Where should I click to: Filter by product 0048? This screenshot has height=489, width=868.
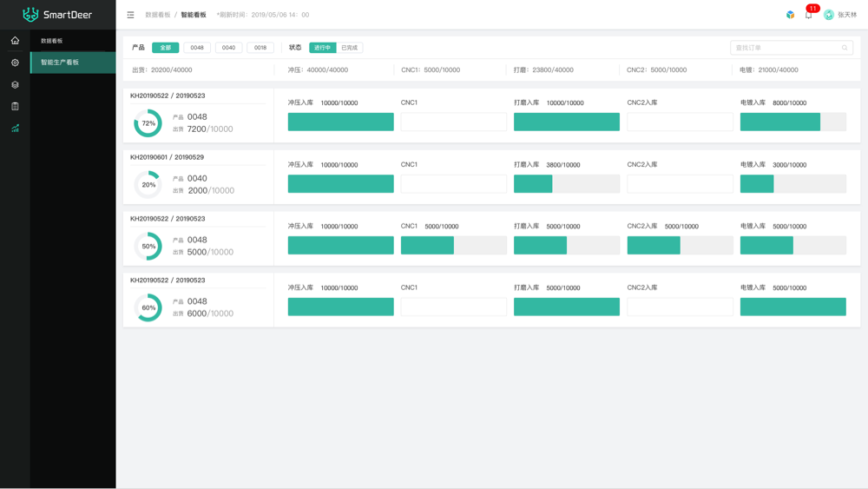pos(197,48)
